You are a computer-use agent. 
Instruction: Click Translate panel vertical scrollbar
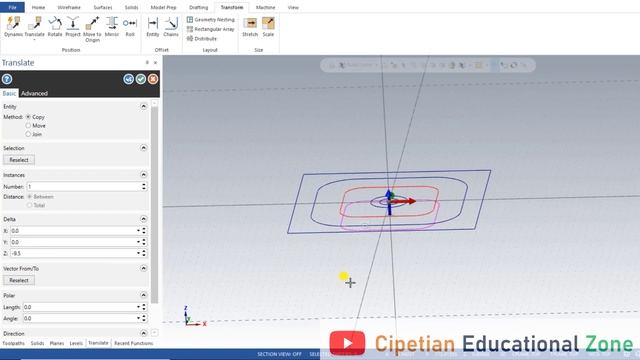point(154,204)
